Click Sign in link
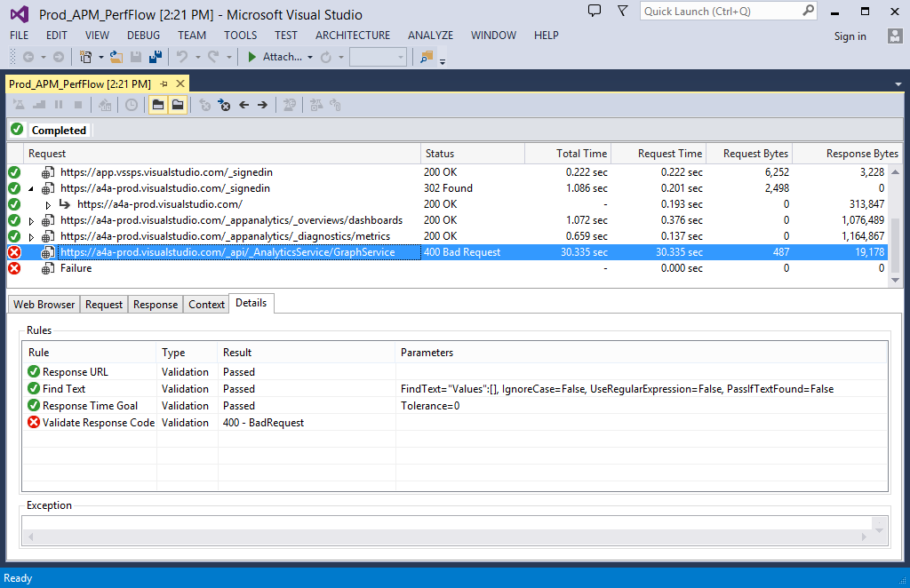This screenshot has height=588, width=910. 850,36
